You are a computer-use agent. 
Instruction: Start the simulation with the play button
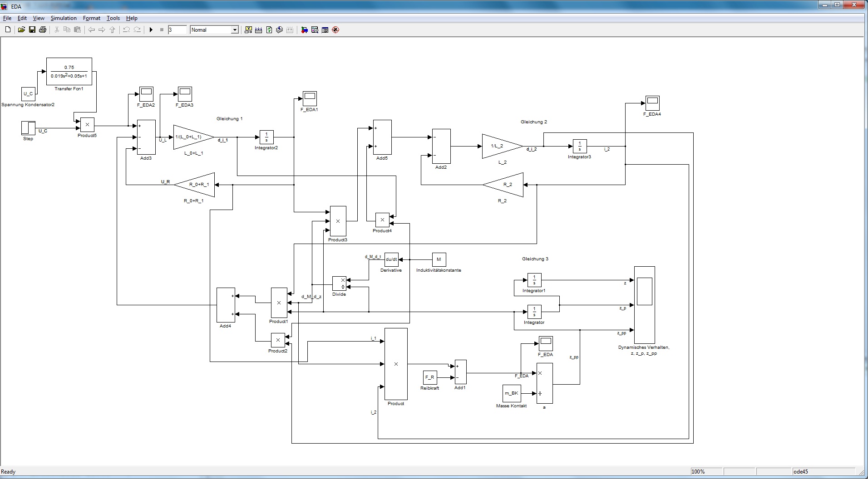(x=151, y=30)
